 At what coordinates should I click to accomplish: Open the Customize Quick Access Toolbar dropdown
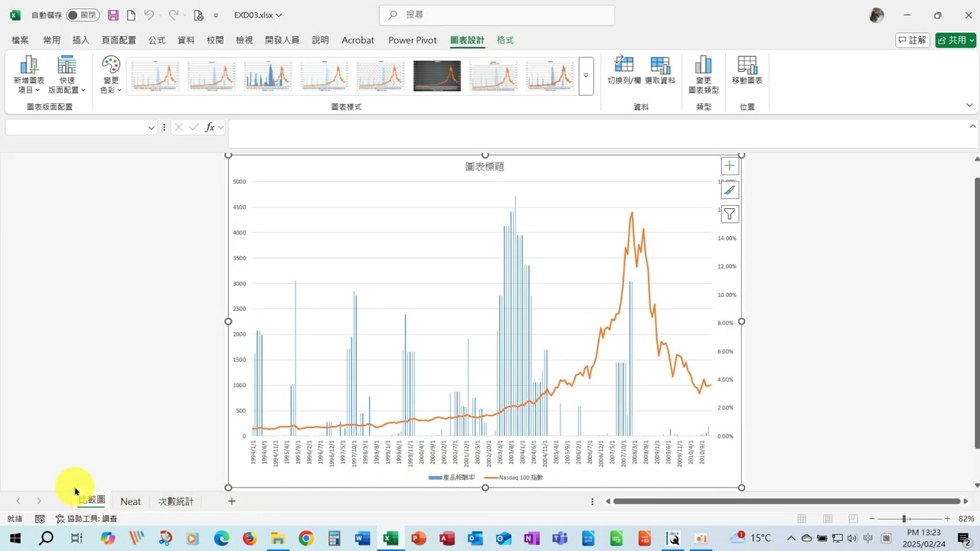(216, 15)
